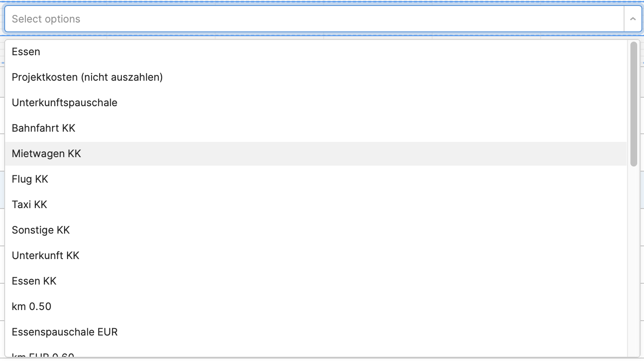
Task: Choose Sonstige KK from the list
Action: (316, 230)
